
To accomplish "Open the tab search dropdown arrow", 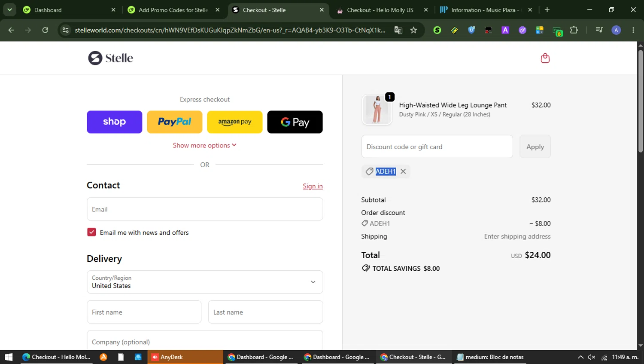I will (x=9, y=10).
